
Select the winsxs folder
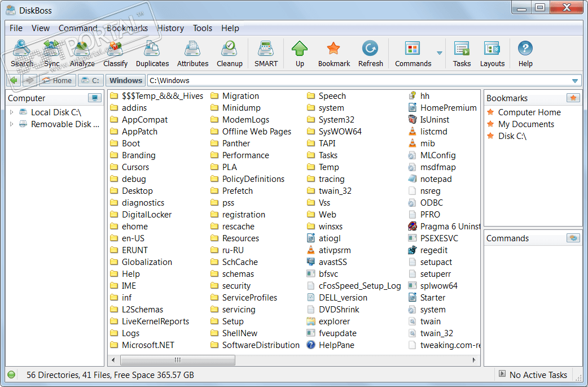coord(324,227)
